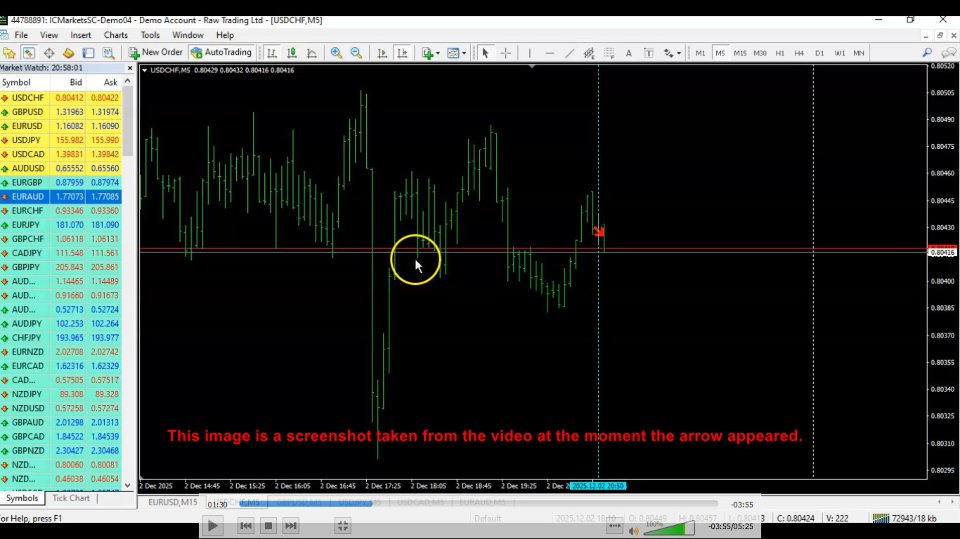Select the crosshair tool
The image size is (960, 539).
(506, 53)
